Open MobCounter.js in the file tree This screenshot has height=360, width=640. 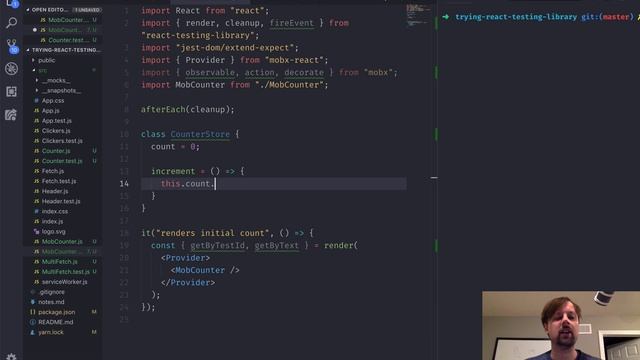pos(62,242)
